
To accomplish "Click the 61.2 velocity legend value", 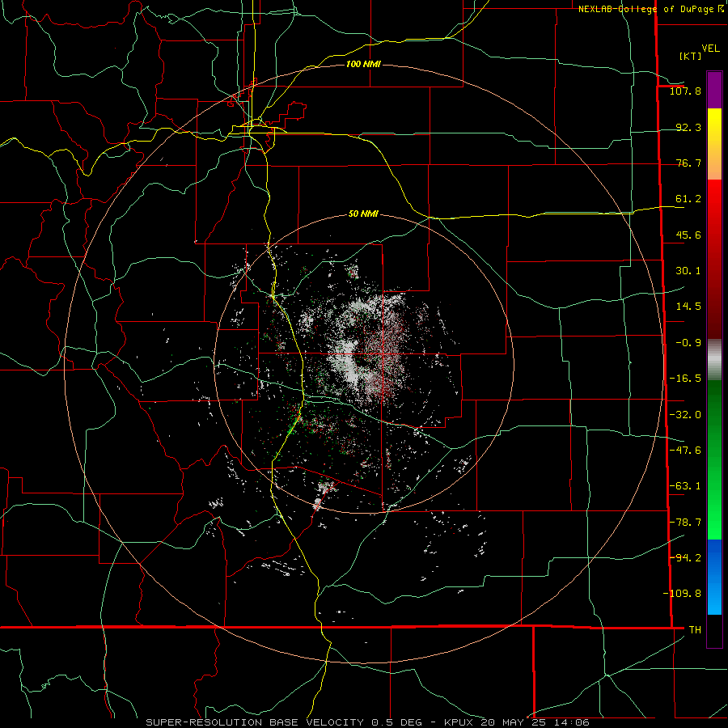I will (688, 199).
